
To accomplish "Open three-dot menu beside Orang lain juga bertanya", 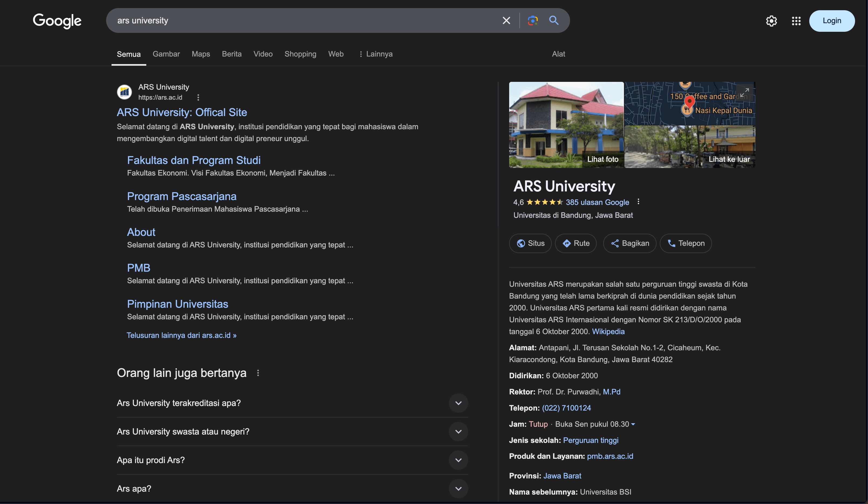I will [258, 373].
